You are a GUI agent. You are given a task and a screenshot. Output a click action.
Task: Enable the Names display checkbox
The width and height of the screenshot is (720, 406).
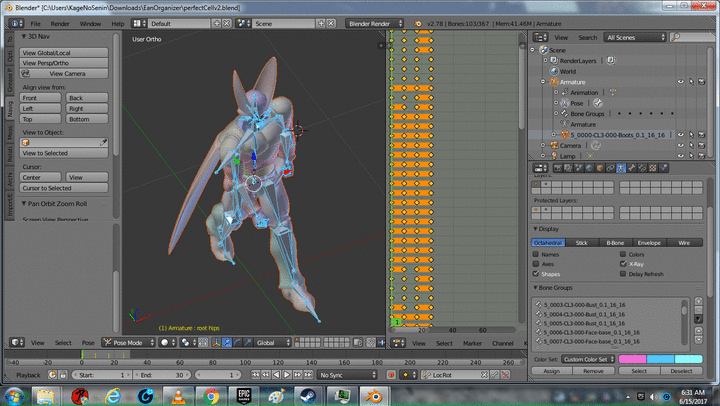(536, 254)
